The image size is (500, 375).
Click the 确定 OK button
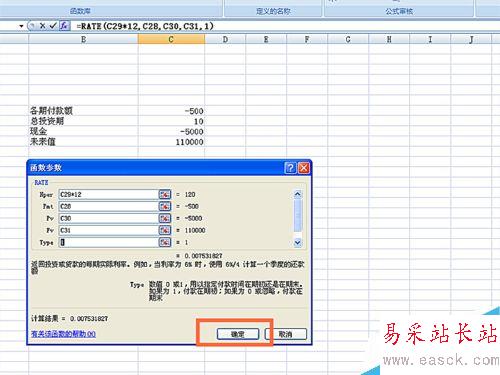(x=238, y=334)
